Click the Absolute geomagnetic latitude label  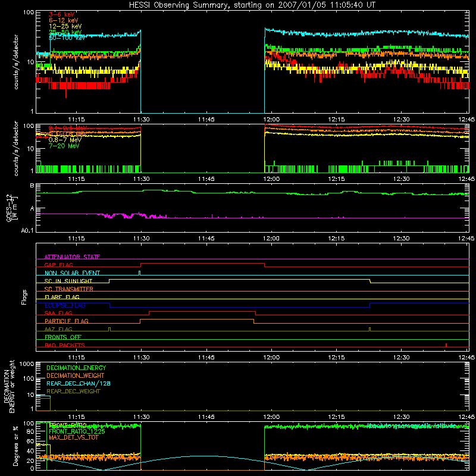coord(411,425)
